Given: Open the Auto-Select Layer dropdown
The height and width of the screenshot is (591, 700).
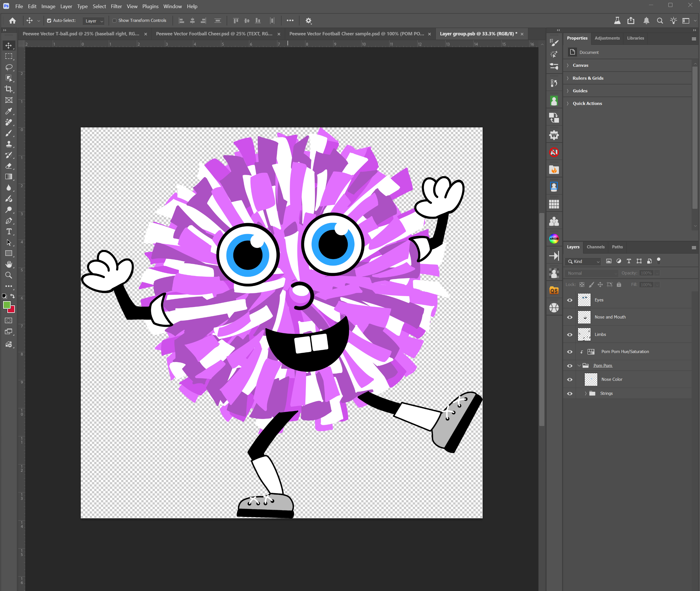Looking at the screenshot, I should (94, 21).
